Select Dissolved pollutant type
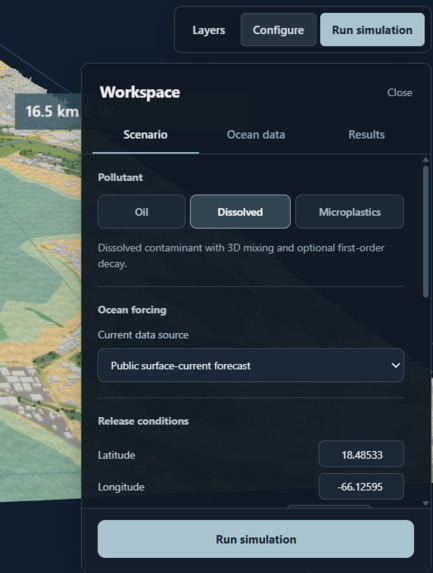Viewport: 433px width, 573px height. tap(240, 212)
